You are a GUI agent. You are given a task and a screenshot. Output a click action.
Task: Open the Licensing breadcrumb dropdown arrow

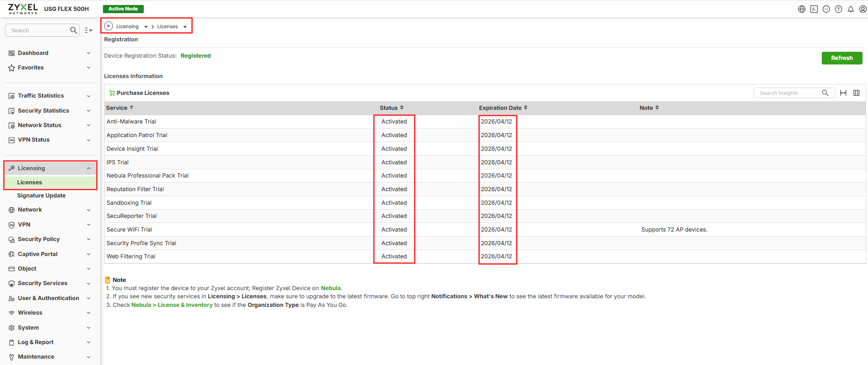(x=146, y=27)
